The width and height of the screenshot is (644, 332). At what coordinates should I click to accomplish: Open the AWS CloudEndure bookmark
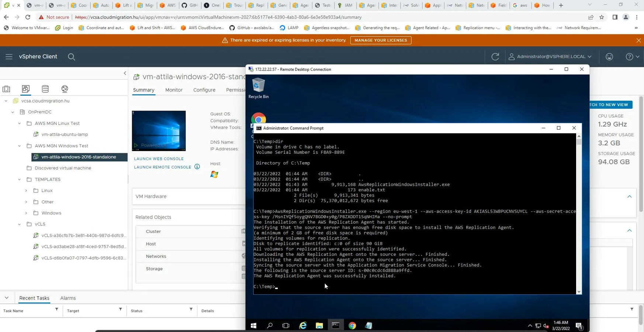[202, 28]
